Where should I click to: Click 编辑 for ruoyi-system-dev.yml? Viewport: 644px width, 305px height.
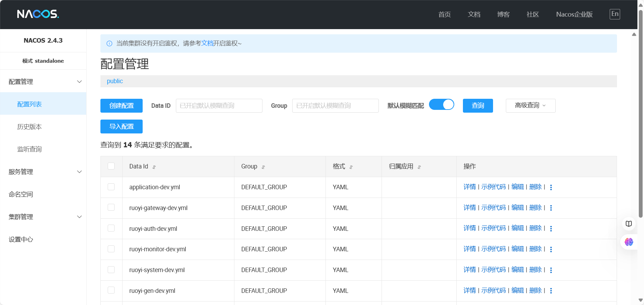pyautogui.click(x=518, y=270)
